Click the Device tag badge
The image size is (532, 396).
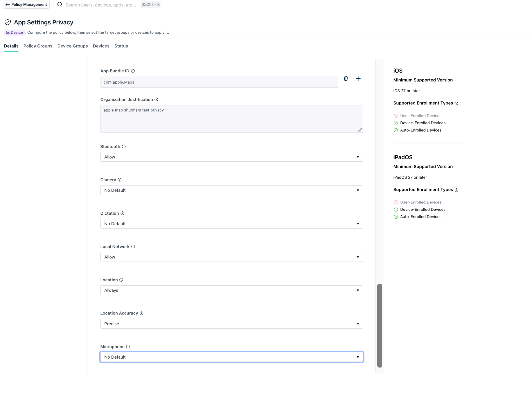pyautogui.click(x=15, y=32)
